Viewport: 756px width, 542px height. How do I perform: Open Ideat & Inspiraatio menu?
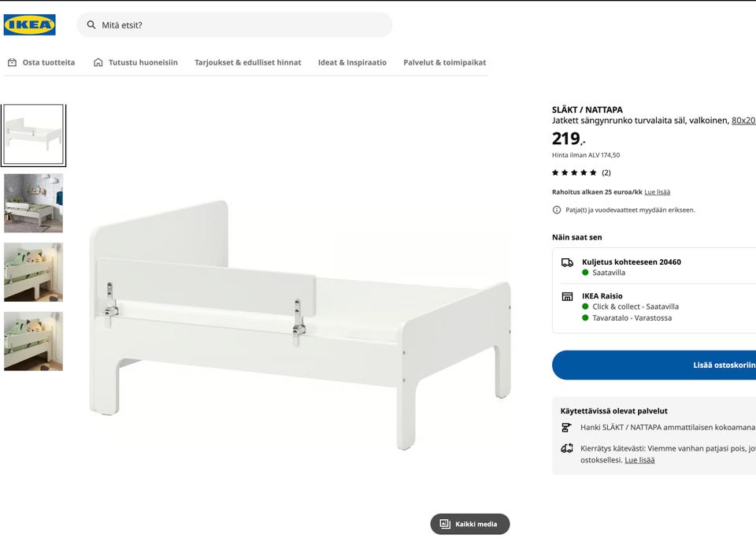352,62
